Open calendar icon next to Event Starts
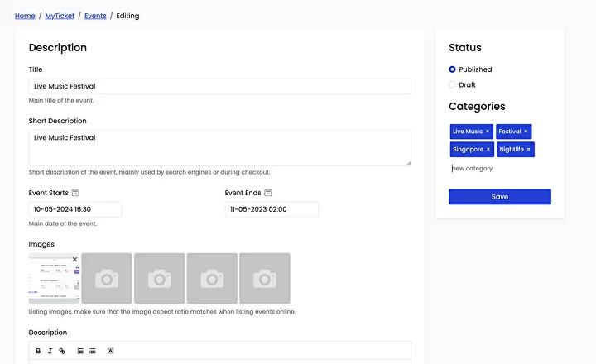The image size is (596, 364). (75, 193)
